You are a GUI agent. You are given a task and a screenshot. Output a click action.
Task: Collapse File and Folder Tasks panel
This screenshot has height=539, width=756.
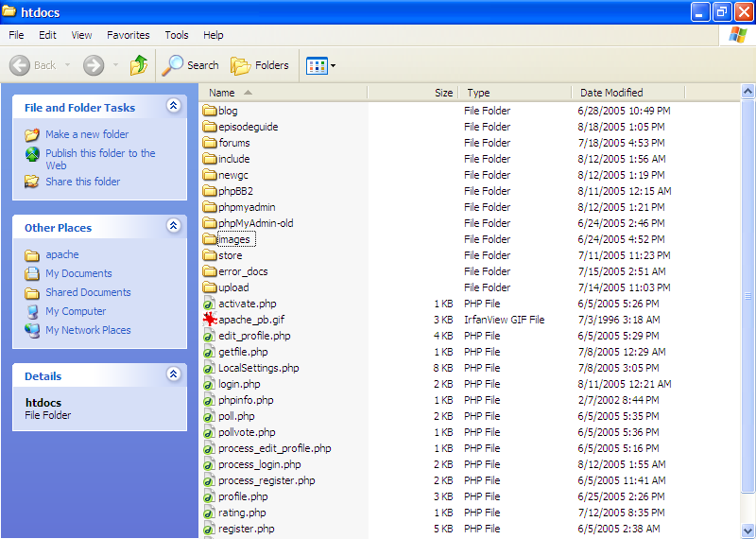tap(173, 105)
